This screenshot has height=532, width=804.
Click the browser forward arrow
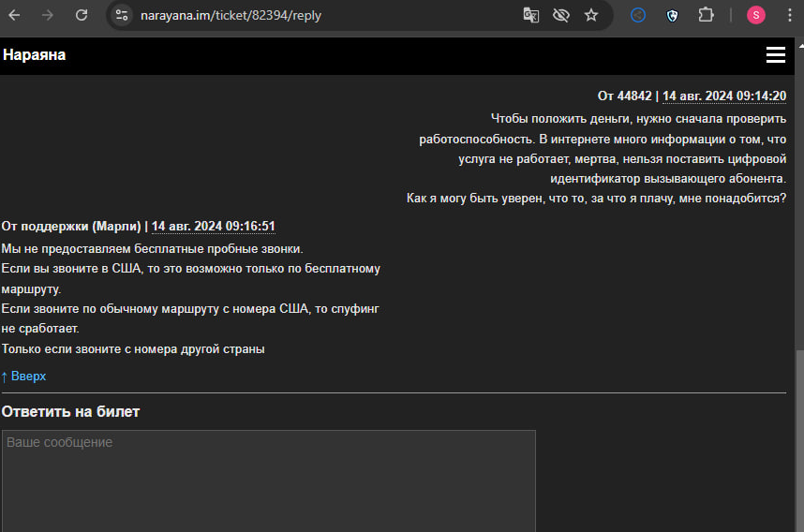coord(49,15)
